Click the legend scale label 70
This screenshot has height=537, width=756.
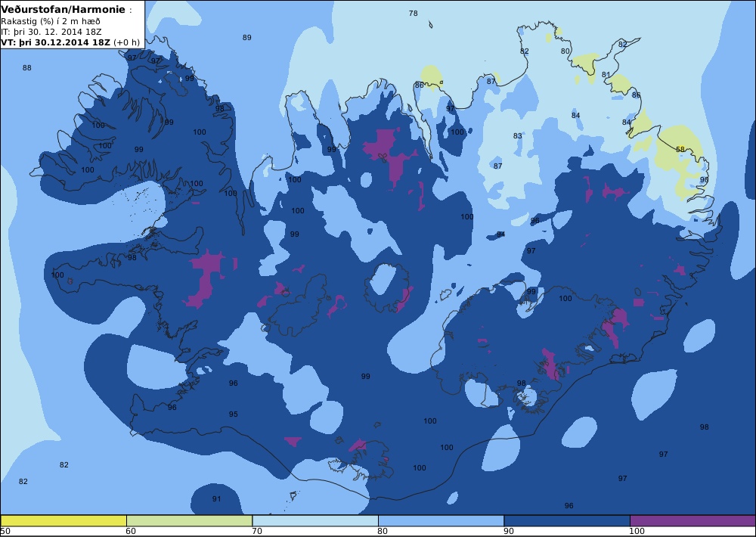[x=257, y=531]
